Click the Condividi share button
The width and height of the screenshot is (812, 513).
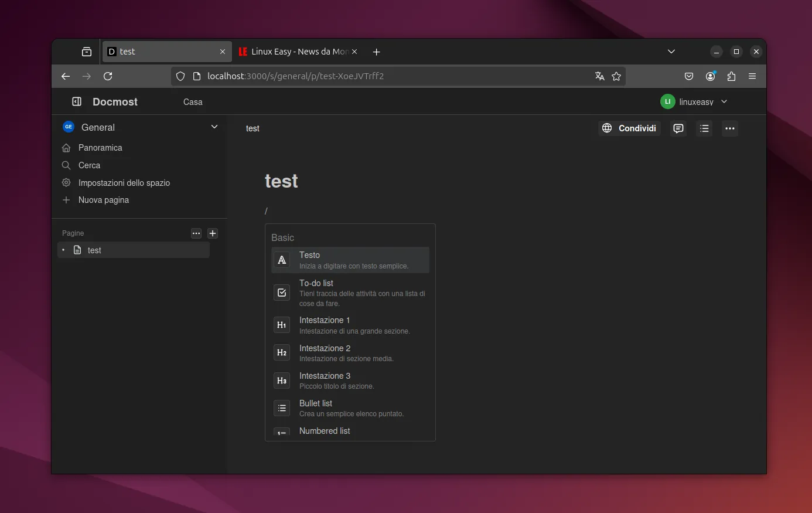tap(630, 128)
